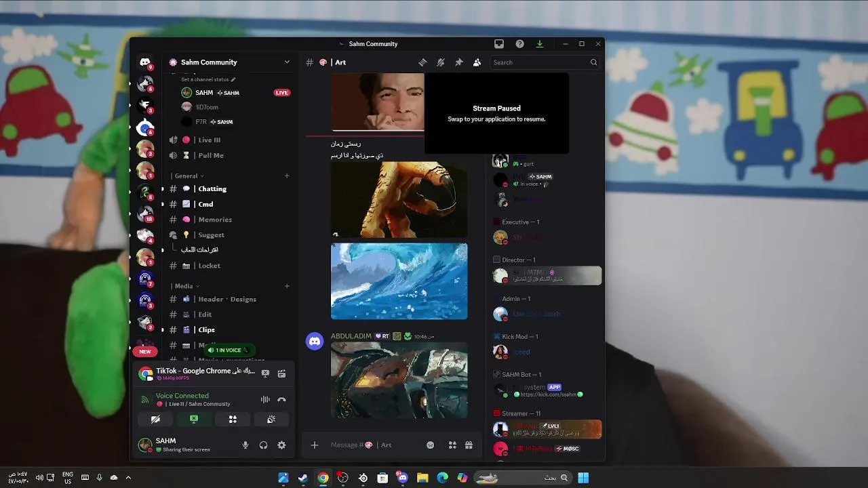Open the Locket channel
Viewport: 868px width, 488px height.
230,266
